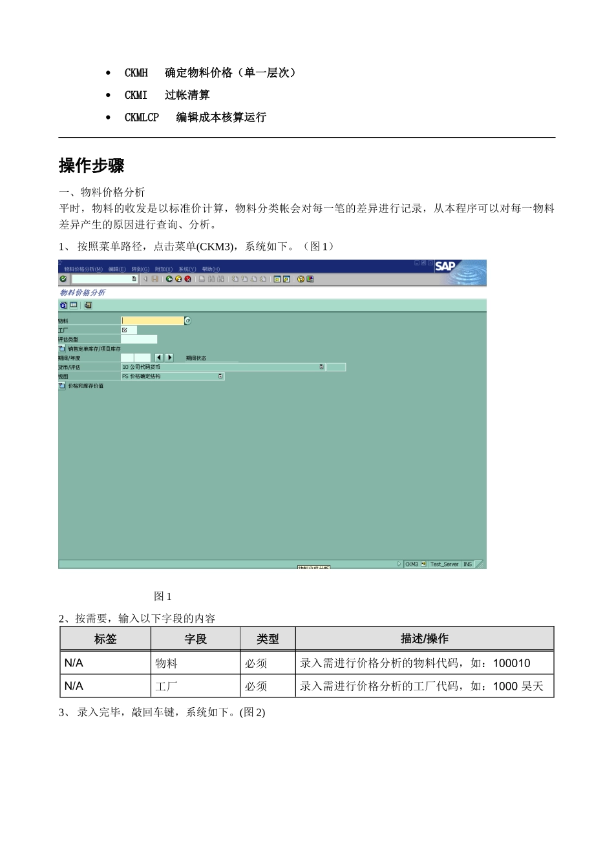The image size is (614, 868).
Task: Click the third application toolbar icon
Action: click(88, 305)
